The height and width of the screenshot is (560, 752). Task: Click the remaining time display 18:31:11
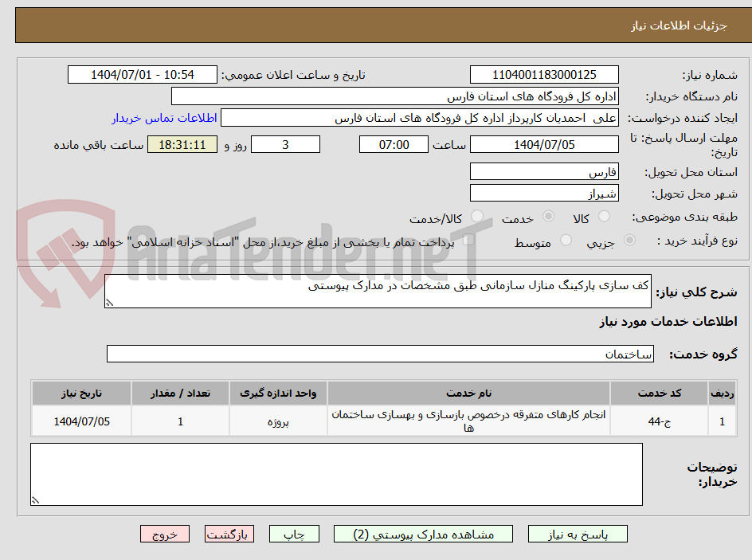pyautogui.click(x=182, y=145)
